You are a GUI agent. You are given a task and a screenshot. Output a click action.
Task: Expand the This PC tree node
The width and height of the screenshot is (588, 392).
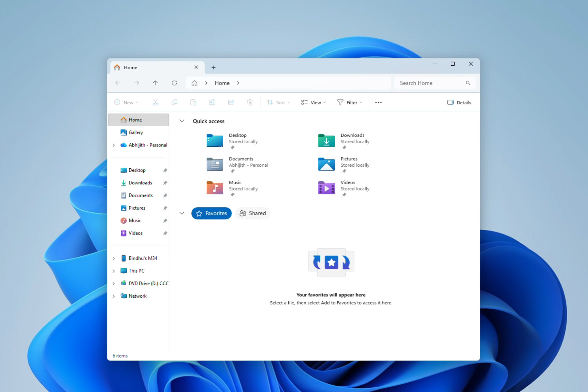114,271
